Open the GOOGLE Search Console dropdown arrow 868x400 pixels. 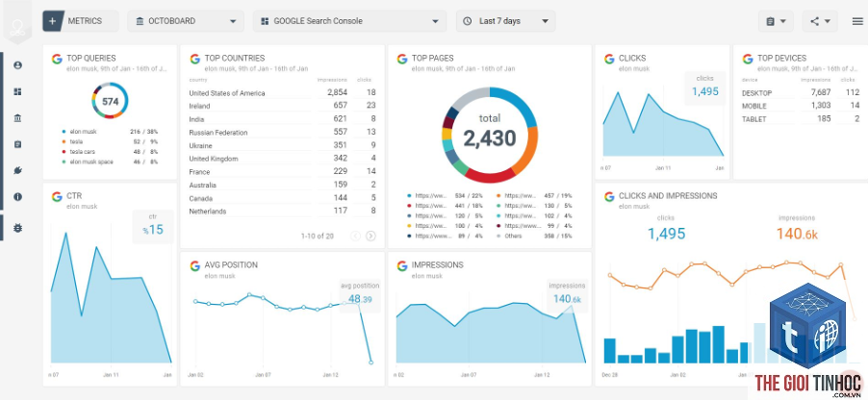click(x=435, y=21)
